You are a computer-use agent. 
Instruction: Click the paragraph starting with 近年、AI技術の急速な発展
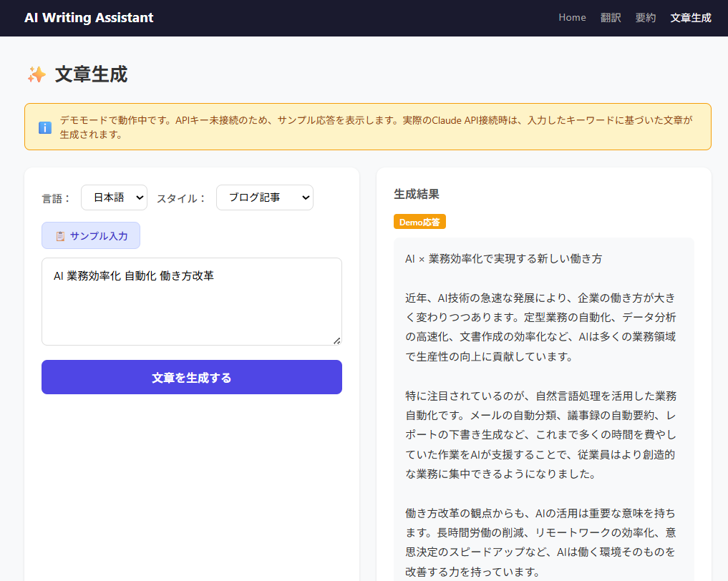[x=540, y=327]
